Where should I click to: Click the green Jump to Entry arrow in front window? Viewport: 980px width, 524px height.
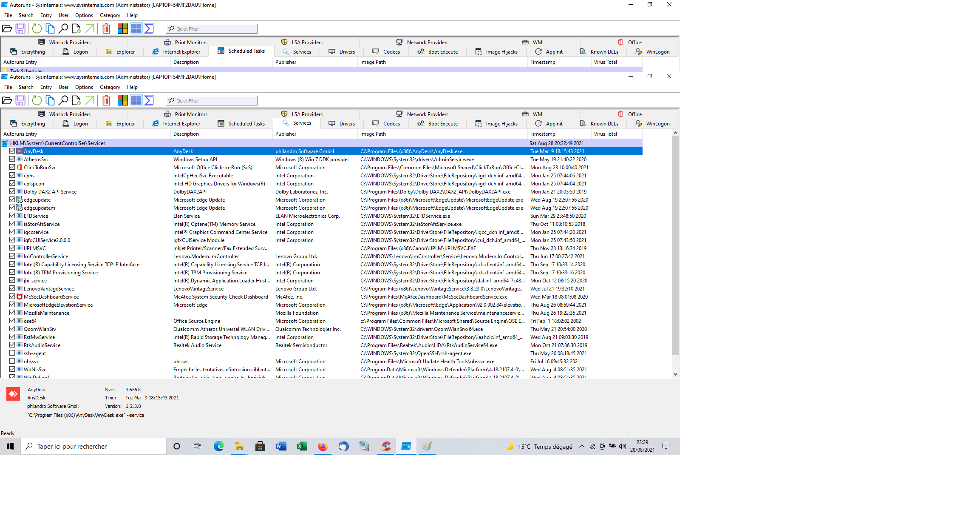[90, 100]
